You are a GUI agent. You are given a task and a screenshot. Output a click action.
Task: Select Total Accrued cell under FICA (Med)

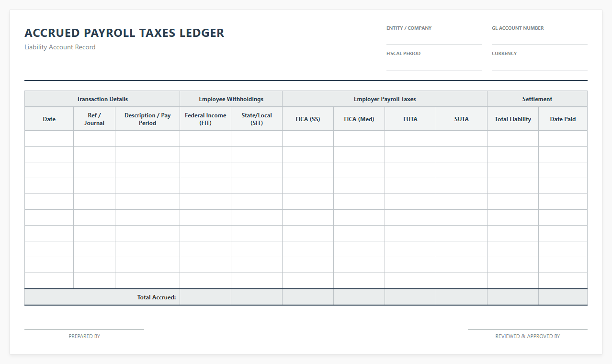[x=359, y=297]
